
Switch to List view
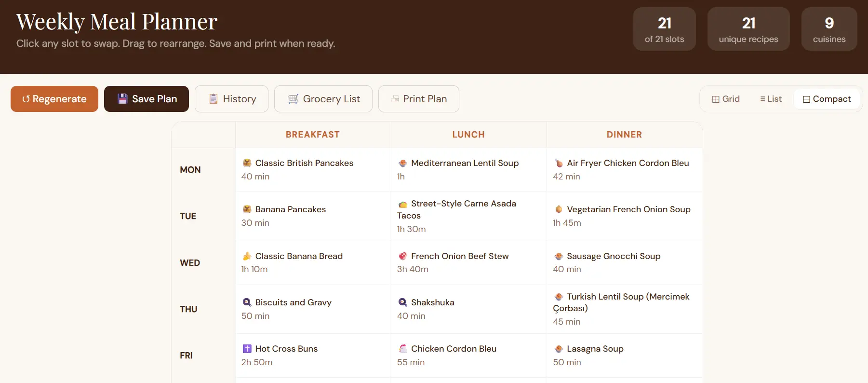click(x=771, y=99)
